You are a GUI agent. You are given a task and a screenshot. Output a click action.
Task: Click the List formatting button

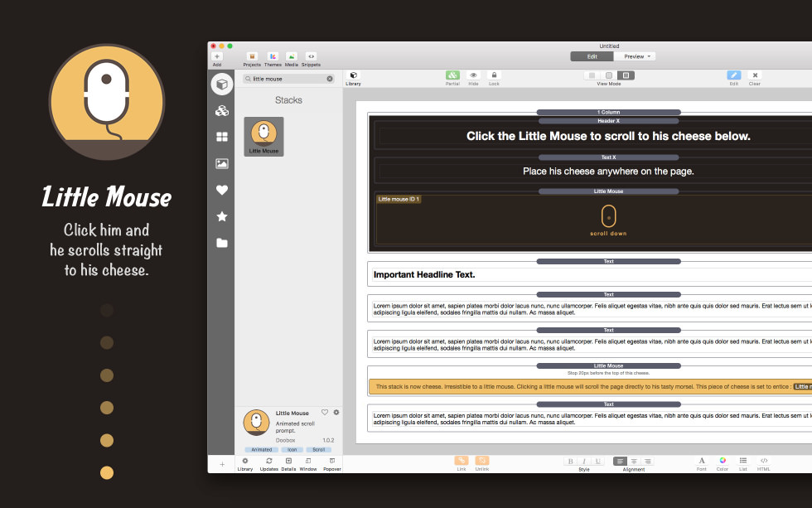tap(743, 461)
